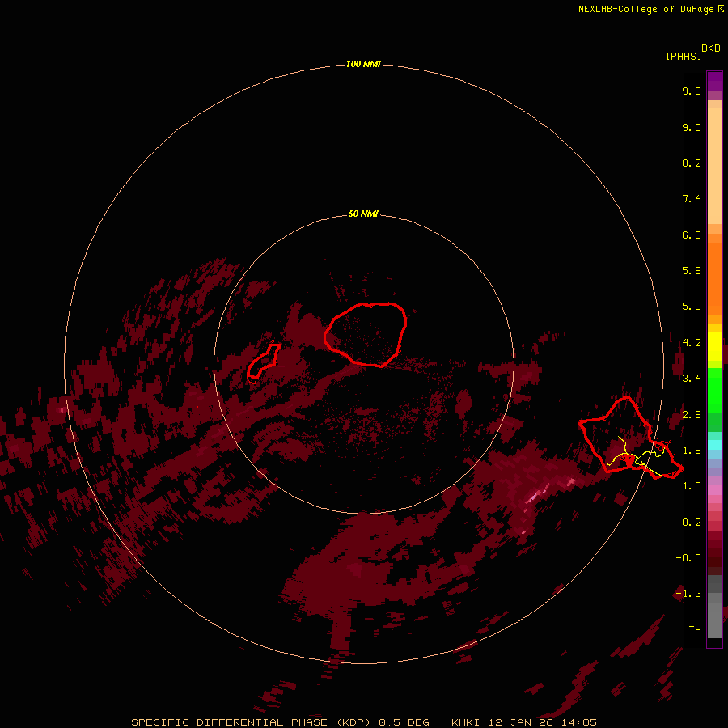Screen dimensions: 728x728
Task: Select the 1.8 color scale value
Action: tap(692, 451)
